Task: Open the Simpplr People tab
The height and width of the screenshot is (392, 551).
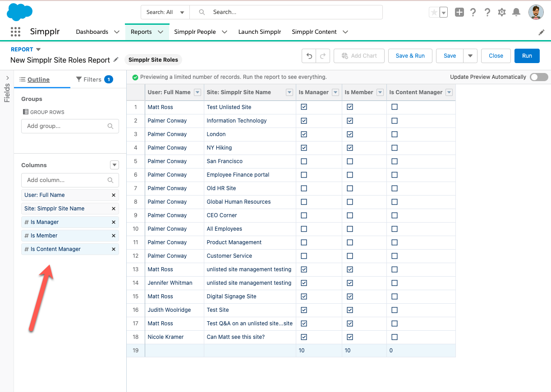Action: coord(195,32)
